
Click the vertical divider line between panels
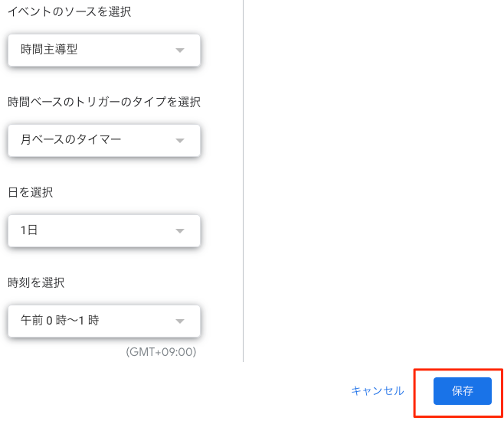243,184
